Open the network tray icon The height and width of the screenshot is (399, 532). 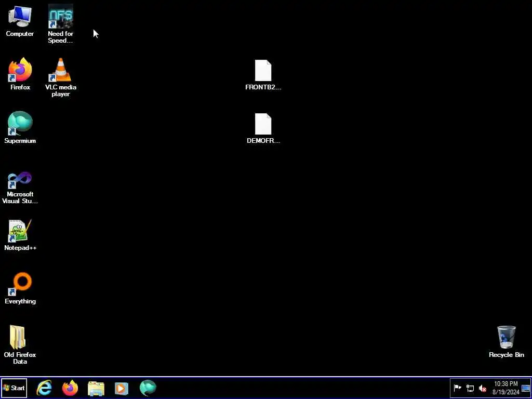470,388
